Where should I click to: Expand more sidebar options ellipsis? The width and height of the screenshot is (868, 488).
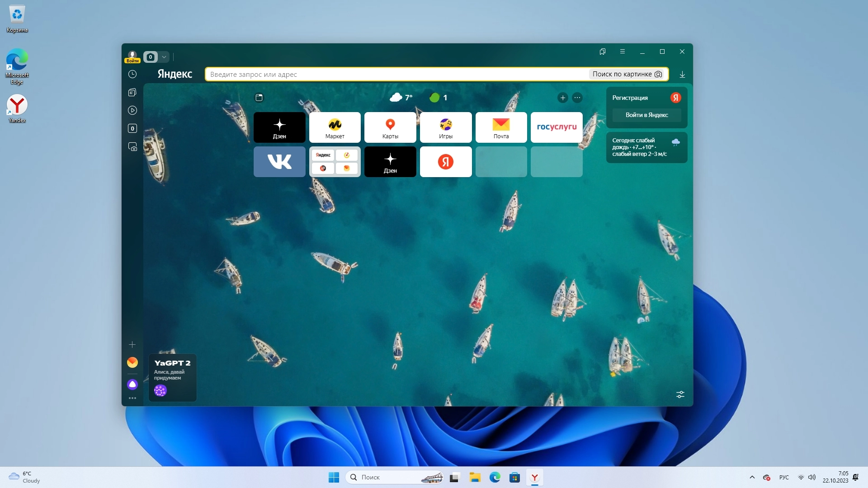click(132, 398)
